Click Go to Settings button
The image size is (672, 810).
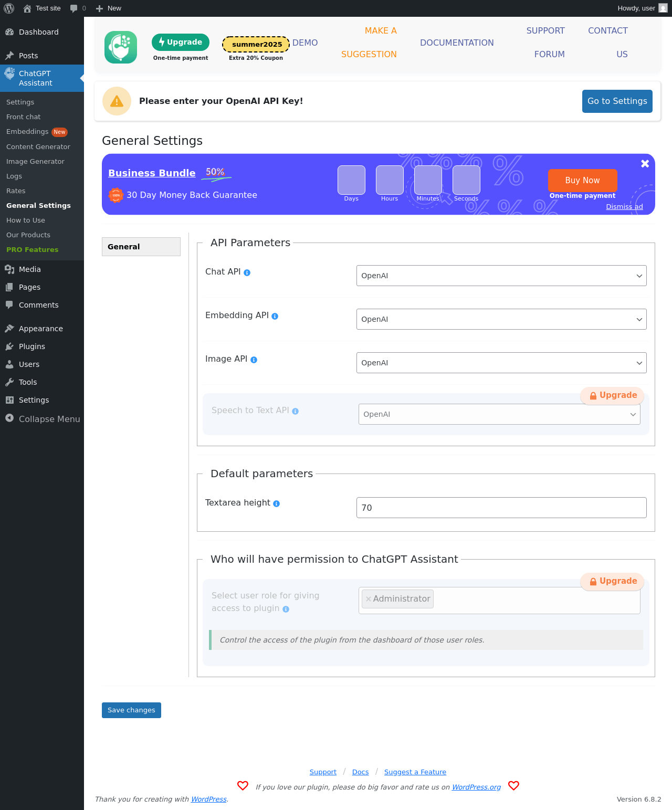click(617, 101)
